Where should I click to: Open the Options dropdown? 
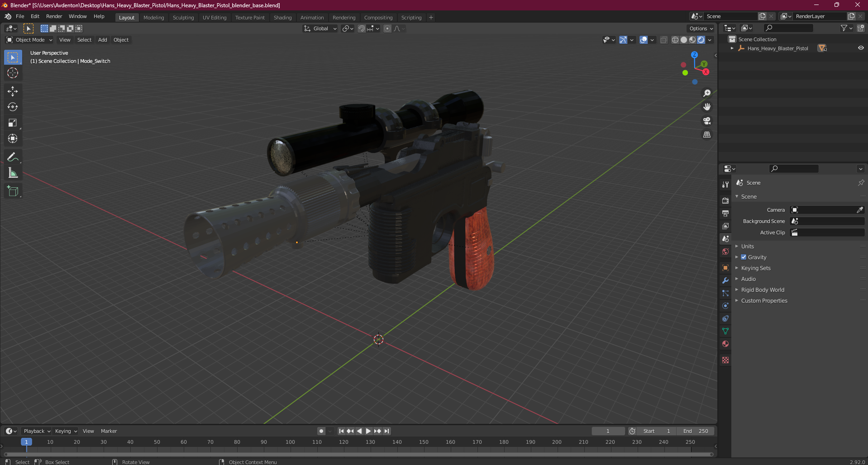click(701, 28)
